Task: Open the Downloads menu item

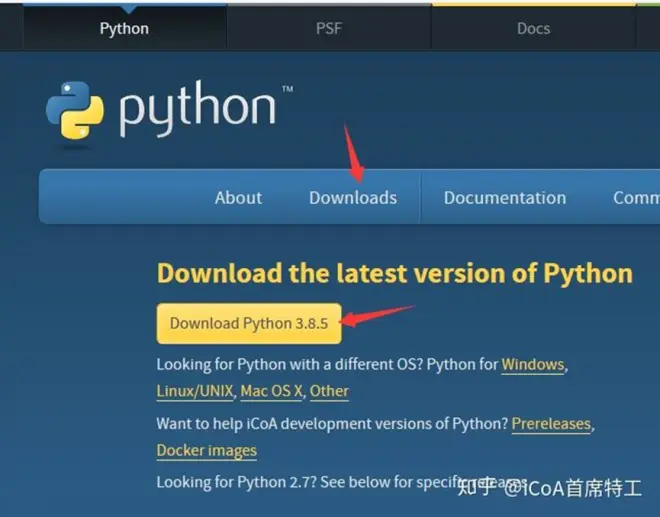Action: click(353, 198)
